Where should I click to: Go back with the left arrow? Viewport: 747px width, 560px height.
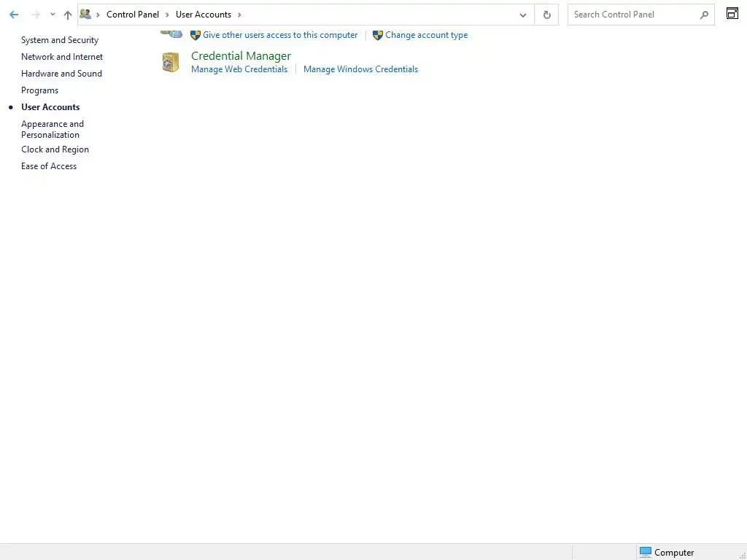[x=14, y=15]
